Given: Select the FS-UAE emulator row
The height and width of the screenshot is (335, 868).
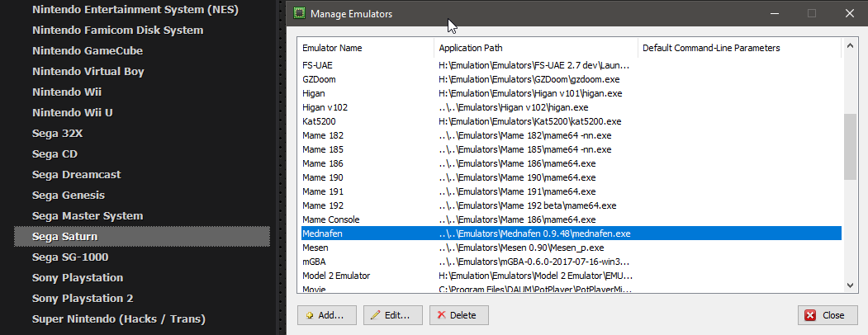Looking at the screenshot, I should click(x=572, y=65).
